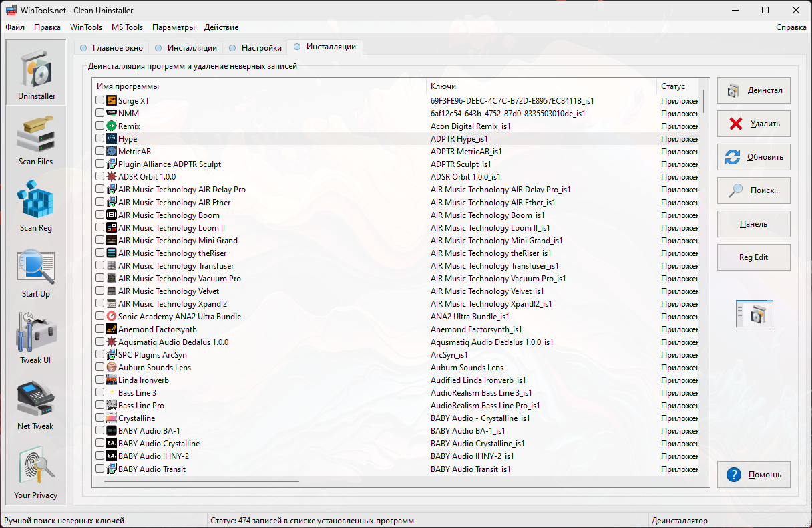The image size is (812, 528).
Task: Check the AIR Music Technology Velvet checkbox
Action: coord(99,291)
